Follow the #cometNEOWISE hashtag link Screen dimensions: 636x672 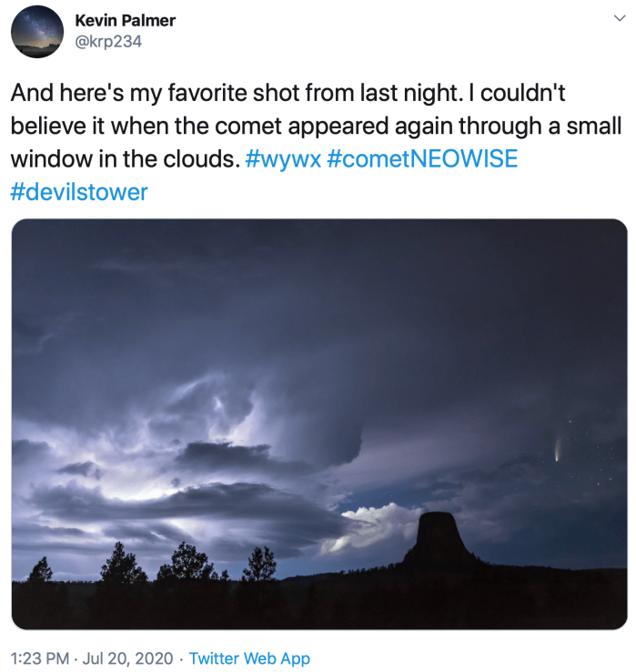pyautogui.click(x=420, y=158)
